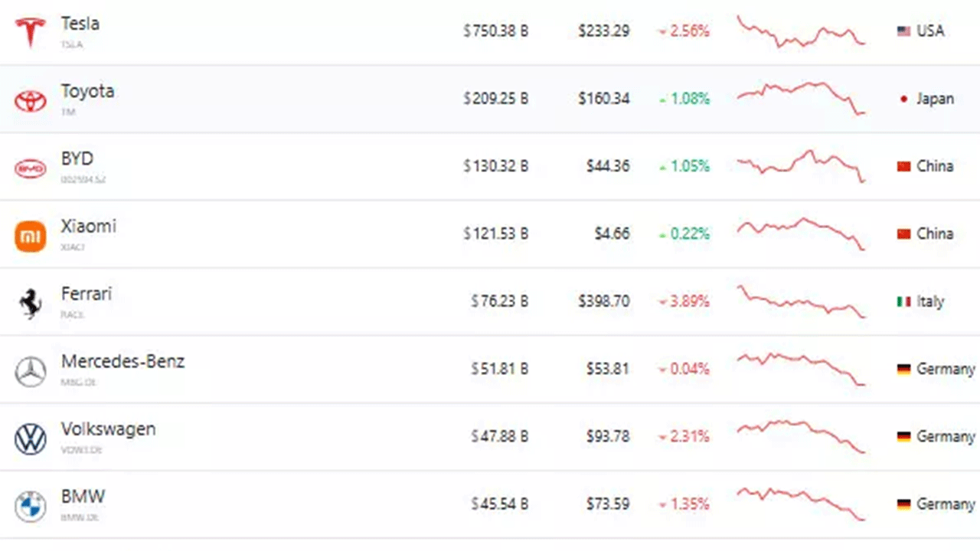Open the Tesla company link
The image size is (980, 551).
pyautogui.click(x=80, y=24)
